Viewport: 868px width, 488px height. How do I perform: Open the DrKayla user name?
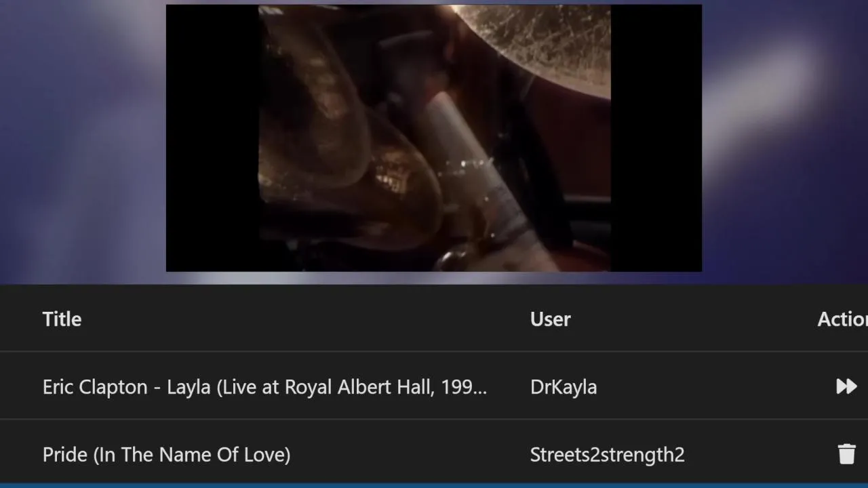tap(564, 387)
